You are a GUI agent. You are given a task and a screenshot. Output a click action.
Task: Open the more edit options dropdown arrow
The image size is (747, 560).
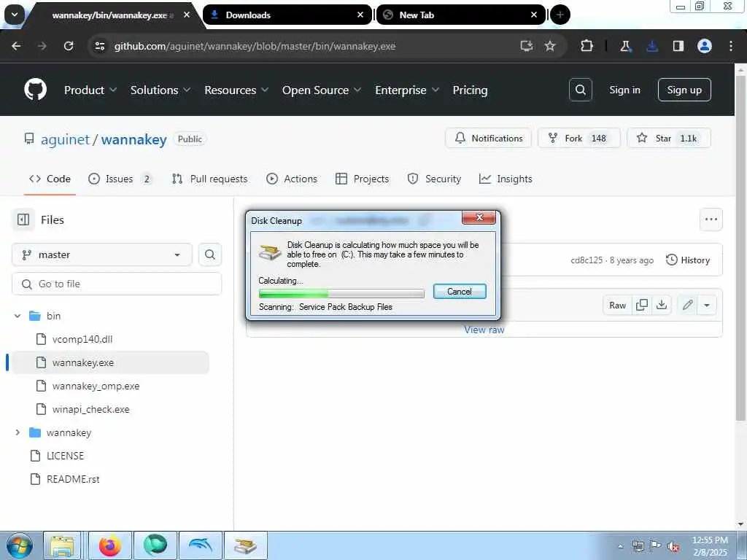click(707, 306)
